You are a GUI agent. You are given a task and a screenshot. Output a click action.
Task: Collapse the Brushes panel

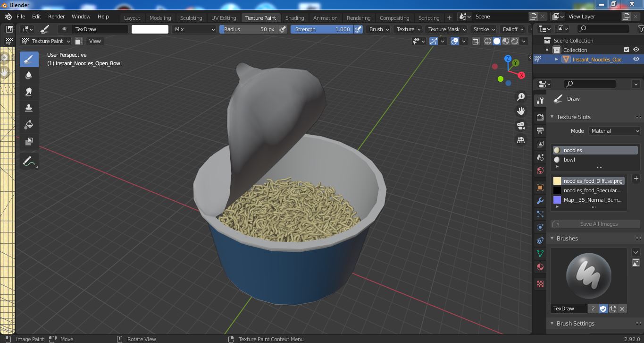coord(552,239)
